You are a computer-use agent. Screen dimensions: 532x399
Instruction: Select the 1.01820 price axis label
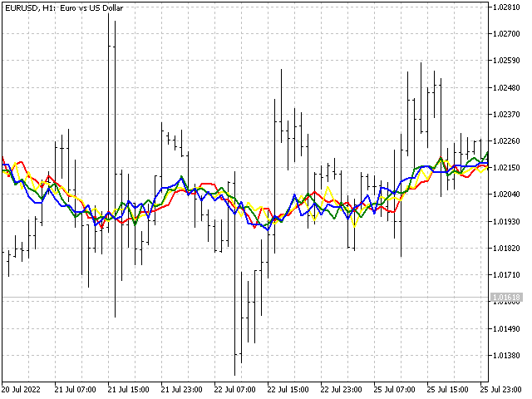(x=506, y=248)
